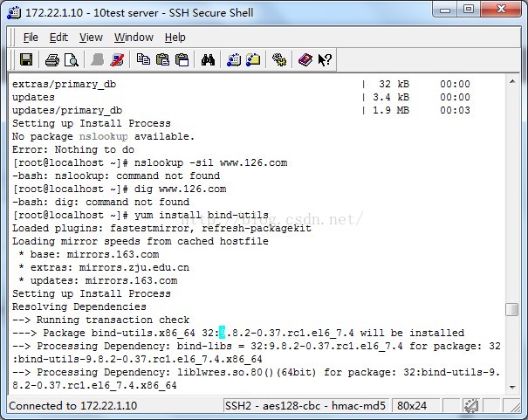Open the Edit menu

tap(58, 38)
